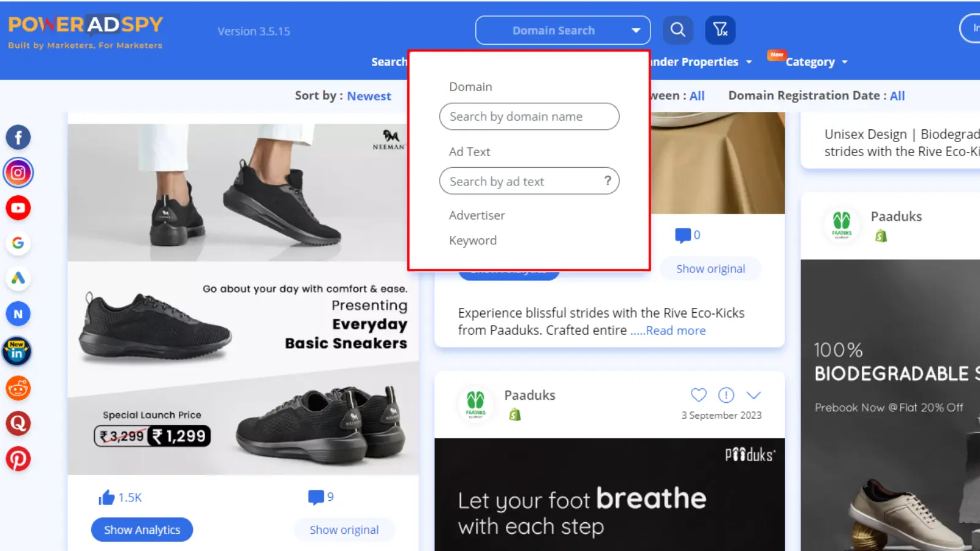Open the Google Ads (GDN) icon

(x=18, y=279)
